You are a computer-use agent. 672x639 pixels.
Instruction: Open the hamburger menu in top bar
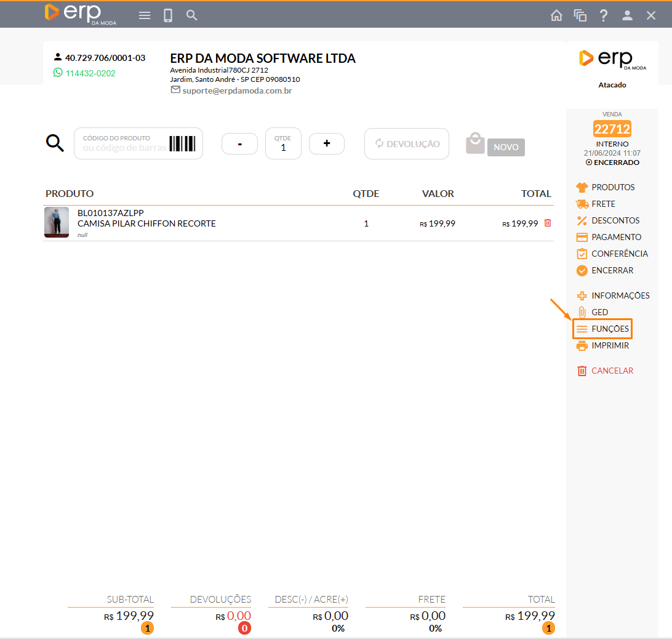click(145, 15)
